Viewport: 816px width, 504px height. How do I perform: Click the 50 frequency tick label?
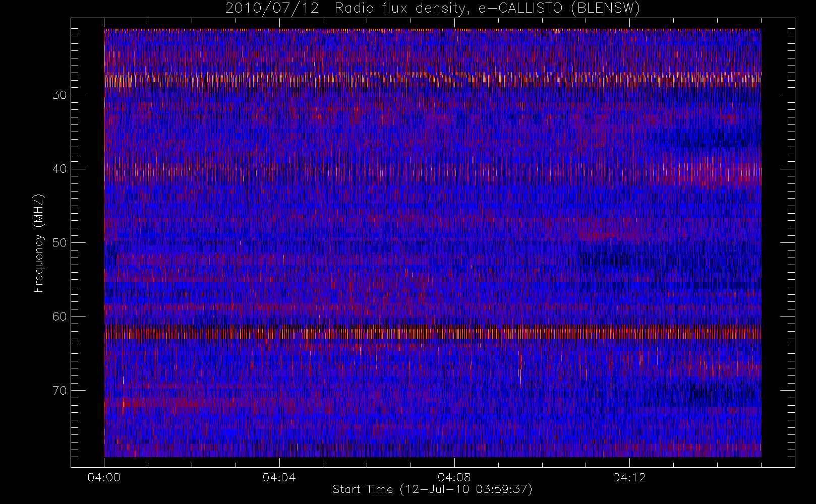click(60, 243)
